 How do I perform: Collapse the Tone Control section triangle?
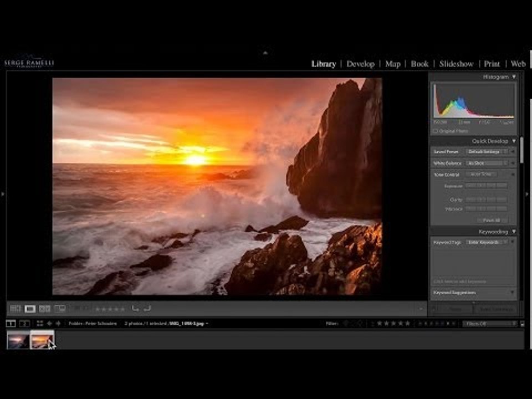pyautogui.click(x=513, y=175)
